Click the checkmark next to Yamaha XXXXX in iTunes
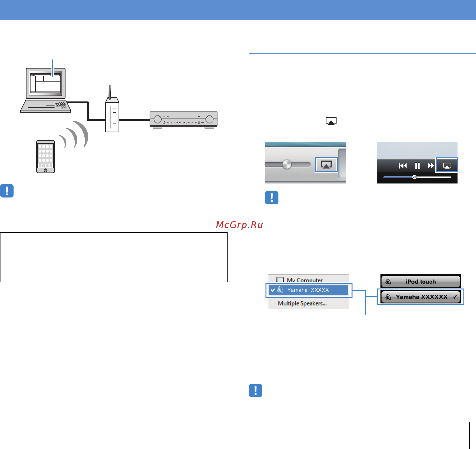This screenshot has height=449, width=476. (273, 290)
